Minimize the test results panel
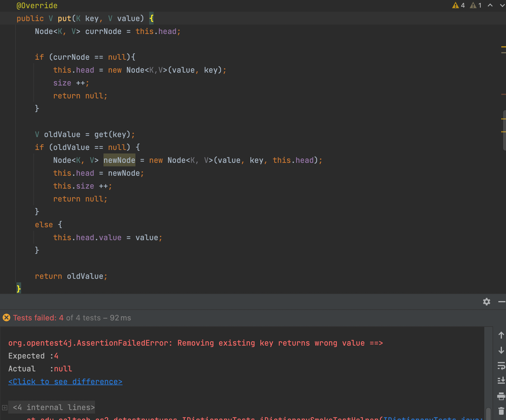This screenshot has width=506, height=420. [502, 302]
